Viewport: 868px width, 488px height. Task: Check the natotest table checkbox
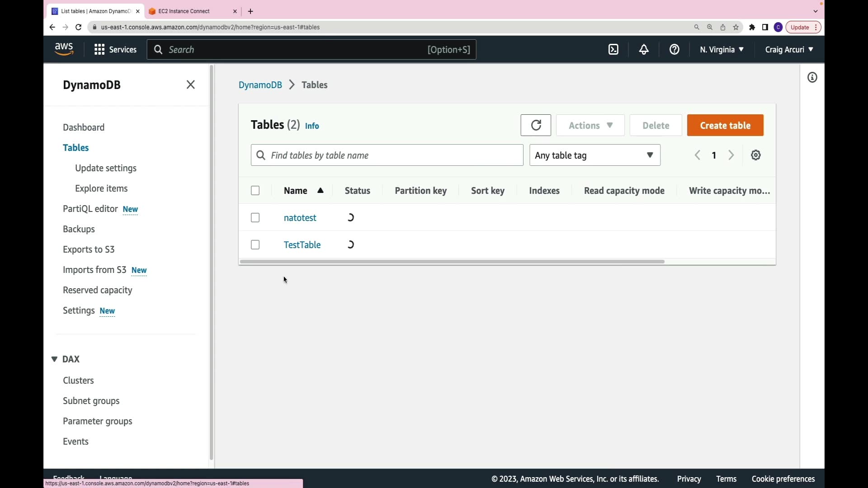tap(255, 218)
